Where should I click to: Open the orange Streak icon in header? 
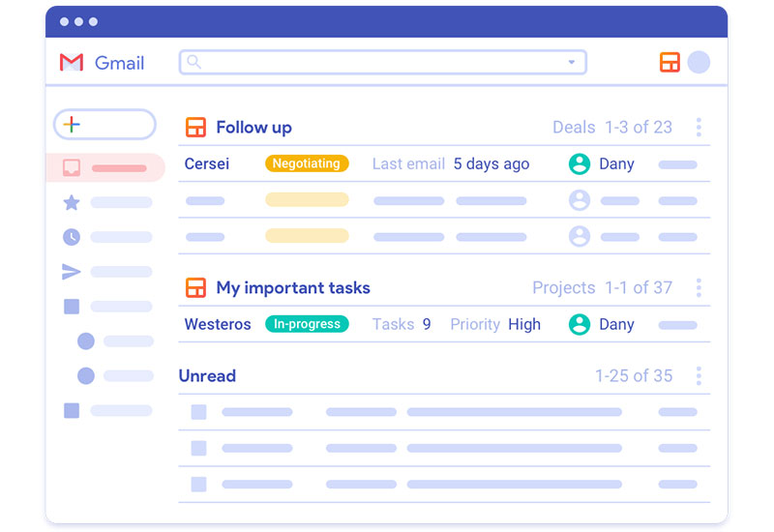coord(670,62)
